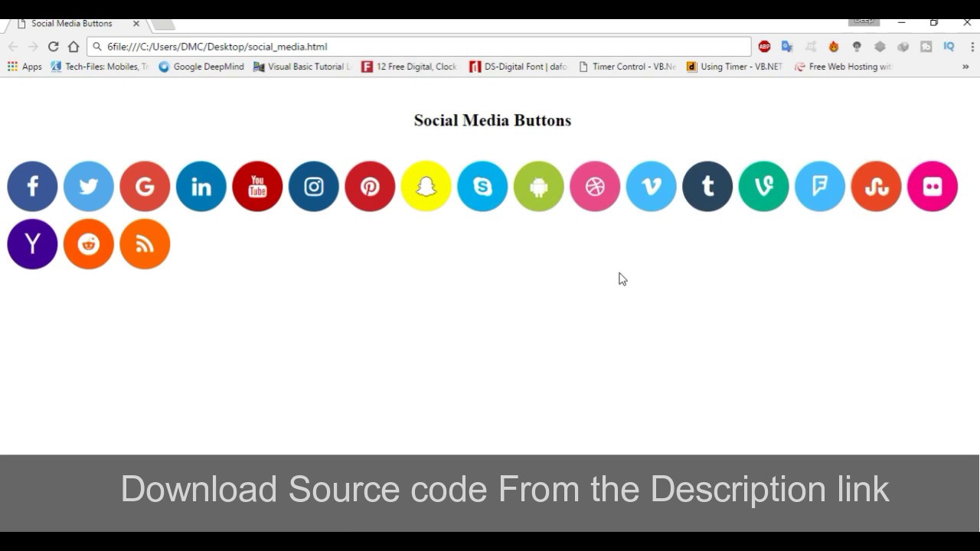This screenshot has width=980, height=551.
Task: Select the green Android robot icon
Action: (x=539, y=186)
